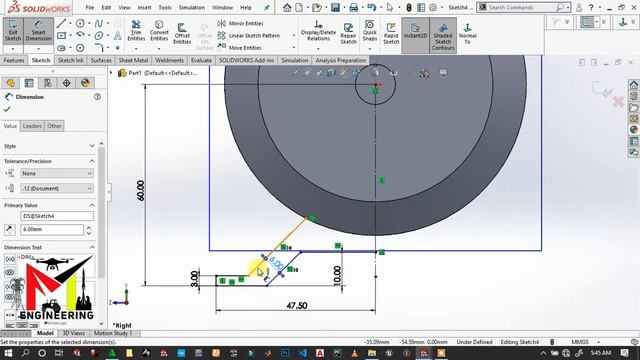Collapse the Tolerance/Precision section
The image size is (640, 360).
pos(92,161)
